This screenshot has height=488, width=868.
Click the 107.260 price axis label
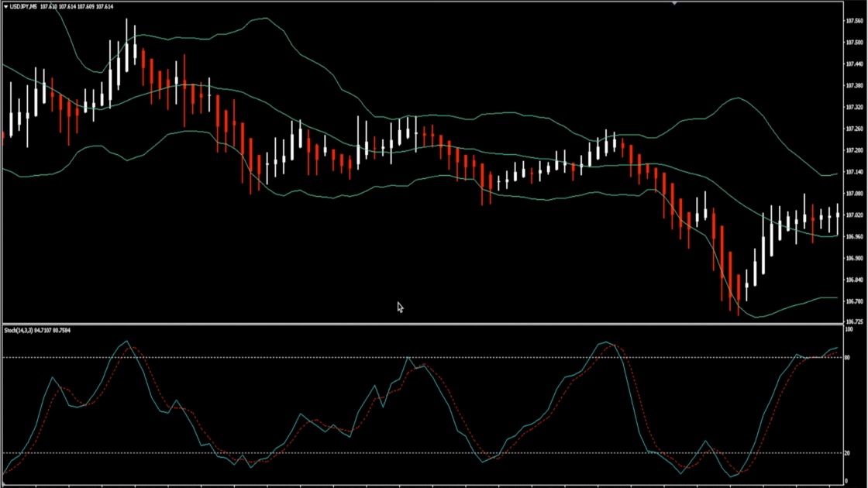(x=854, y=129)
